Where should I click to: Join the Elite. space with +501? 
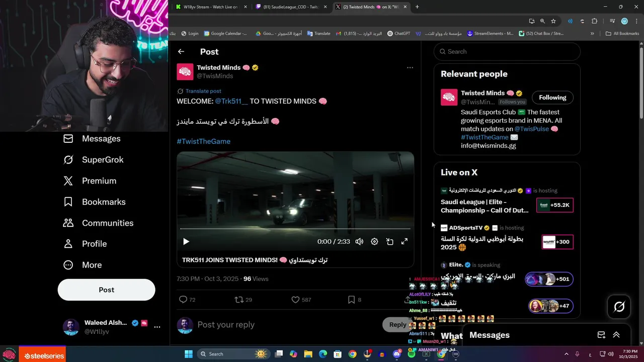pos(549,279)
